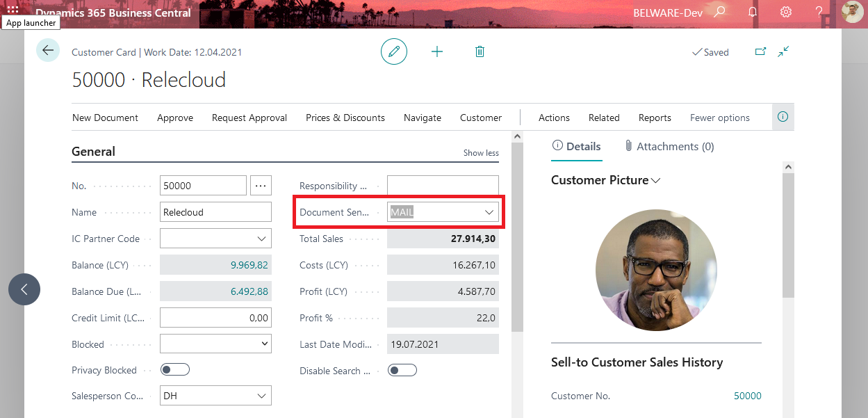Open the help question mark

coord(819,12)
